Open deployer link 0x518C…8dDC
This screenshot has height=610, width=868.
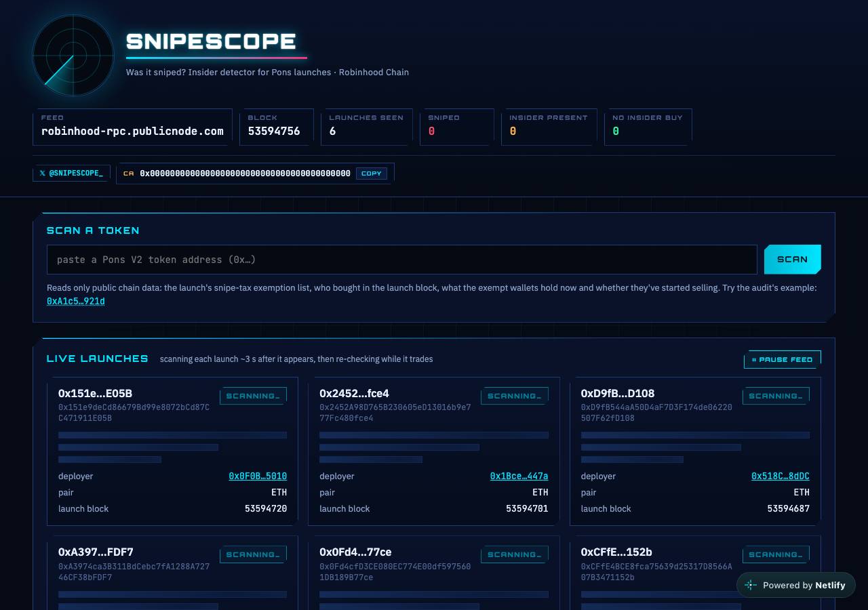(x=781, y=476)
